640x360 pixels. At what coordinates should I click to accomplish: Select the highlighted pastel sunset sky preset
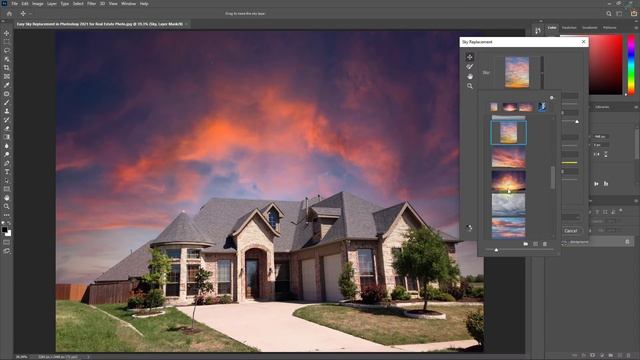click(509, 133)
